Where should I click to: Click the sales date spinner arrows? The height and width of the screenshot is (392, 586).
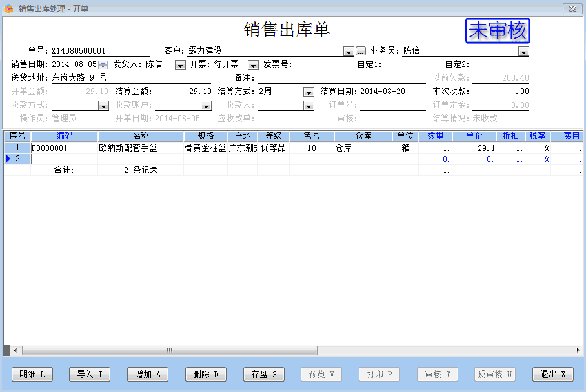click(103, 64)
